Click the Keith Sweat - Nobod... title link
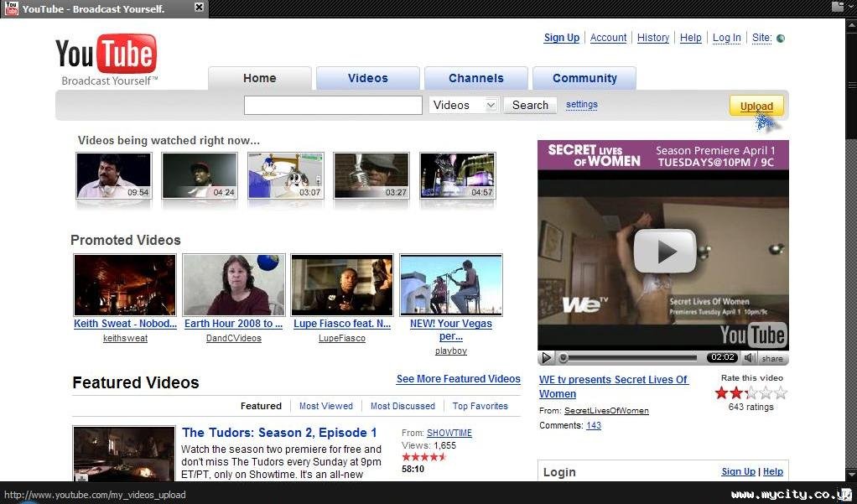This screenshot has height=504, width=857. [125, 324]
